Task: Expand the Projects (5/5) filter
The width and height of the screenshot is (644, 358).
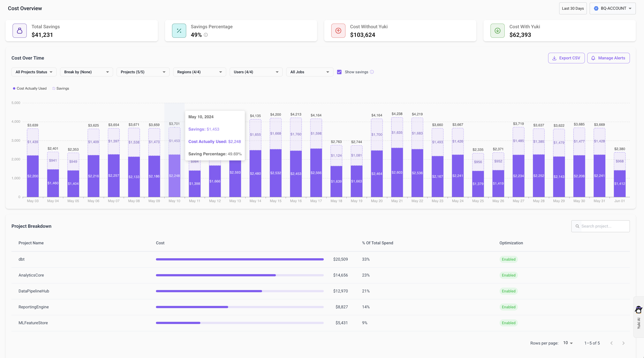Action: pos(143,72)
